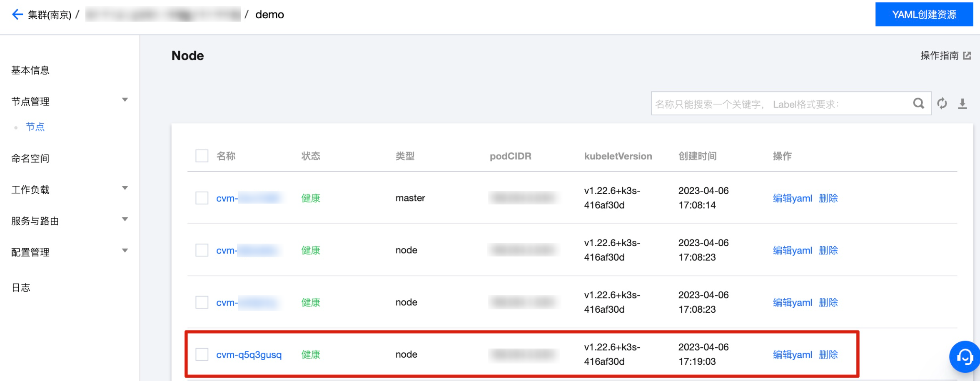Expand the 服务与路由 menu arrow
Screen dimensions: 980x381
click(x=125, y=219)
